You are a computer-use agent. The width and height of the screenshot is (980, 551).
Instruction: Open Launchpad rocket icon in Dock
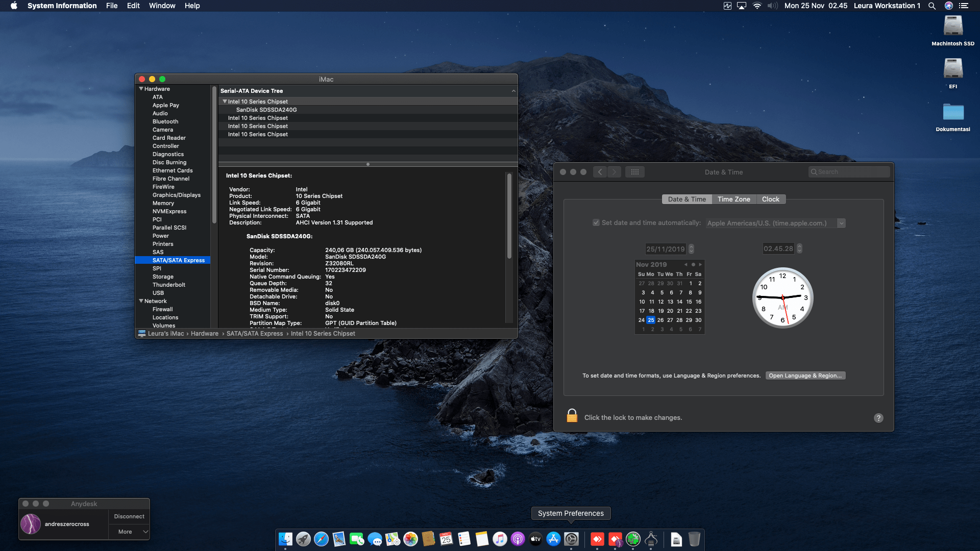(303, 539)
